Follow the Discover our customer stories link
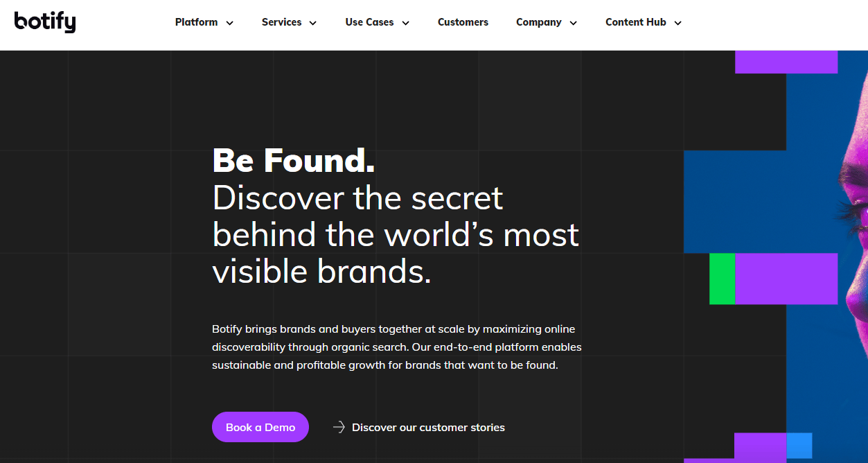Image resolution: width=868 pixels, height=463 pixels. [428, 427]
